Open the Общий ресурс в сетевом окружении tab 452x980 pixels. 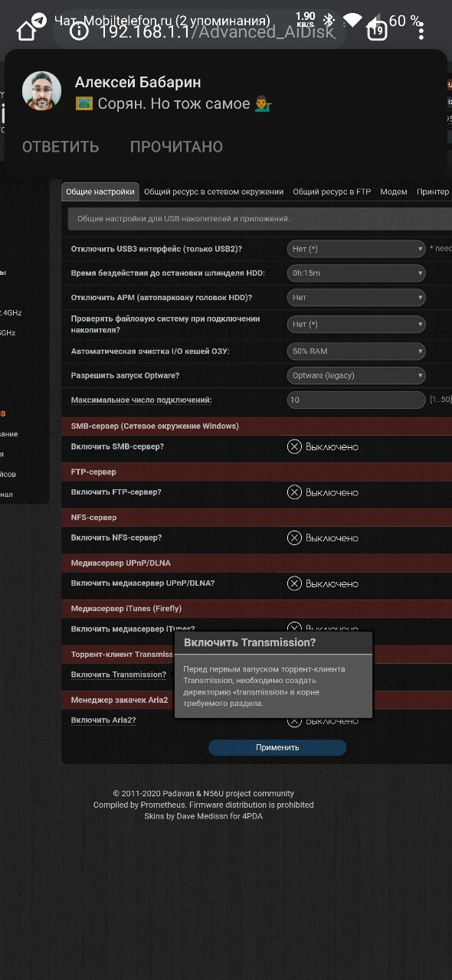[x=214, y=192]
